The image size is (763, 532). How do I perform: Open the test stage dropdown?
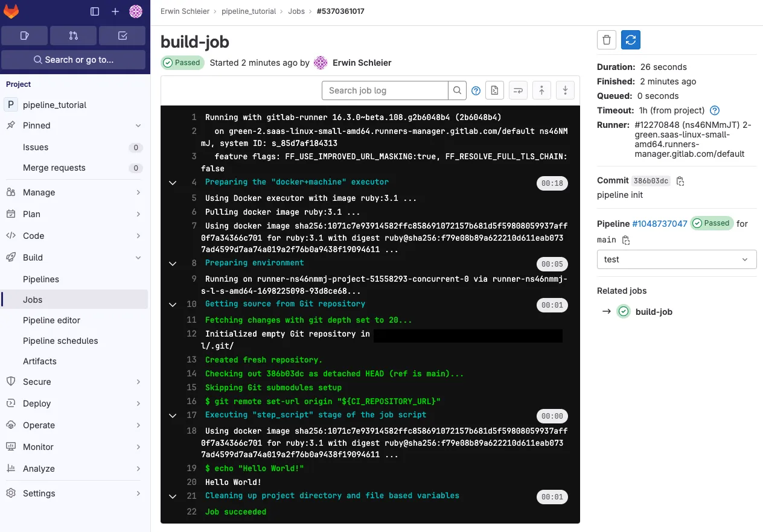click(x=677, y=259)
